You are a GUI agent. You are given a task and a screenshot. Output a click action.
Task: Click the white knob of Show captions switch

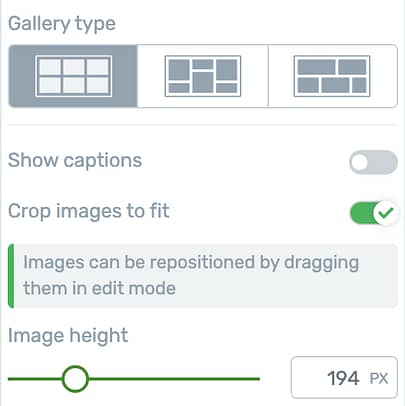[x=360, y=162]
